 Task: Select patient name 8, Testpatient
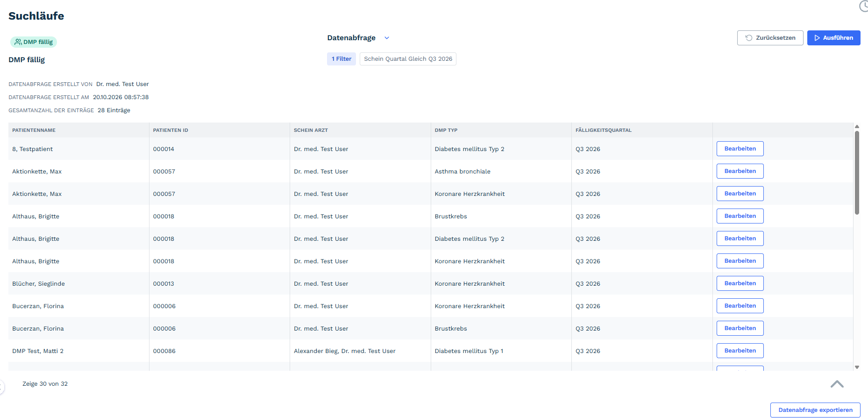[32, 149]
